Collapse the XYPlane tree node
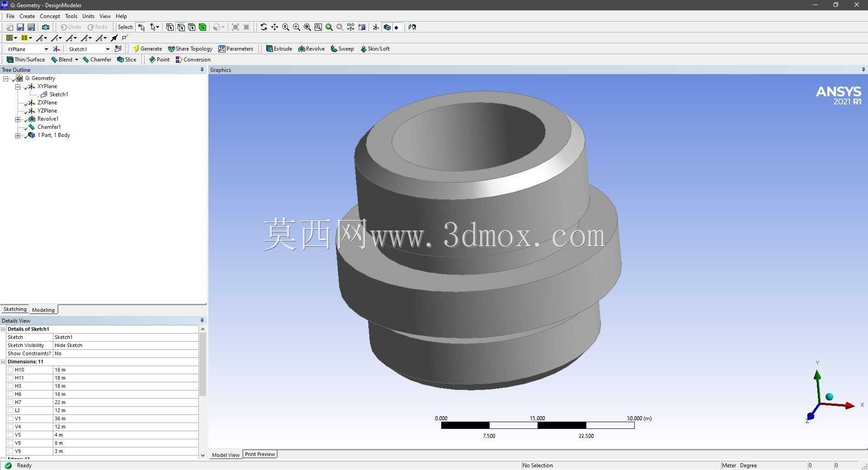 coord(18,86)
